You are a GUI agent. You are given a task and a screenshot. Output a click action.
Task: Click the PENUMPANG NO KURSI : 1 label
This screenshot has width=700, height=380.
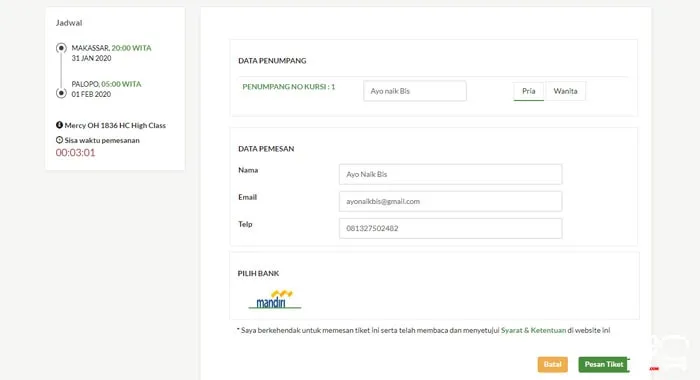point(288,87)
